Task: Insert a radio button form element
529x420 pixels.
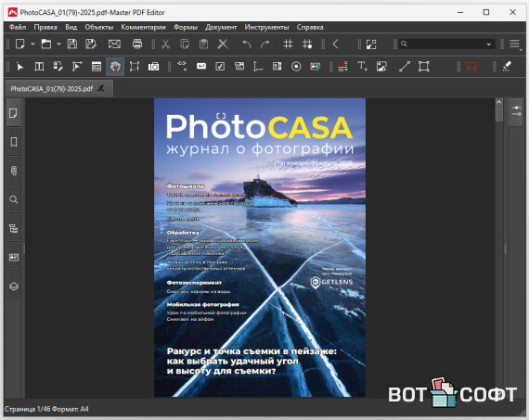Action: point(296,67)
